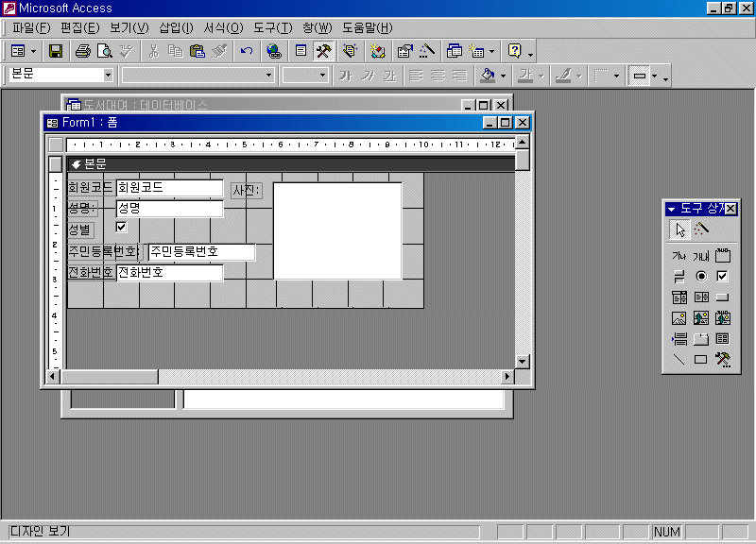Pick the Tab Control tool
Image resolution: width=756 pixels, height=544 pixels.
(701, 339)
